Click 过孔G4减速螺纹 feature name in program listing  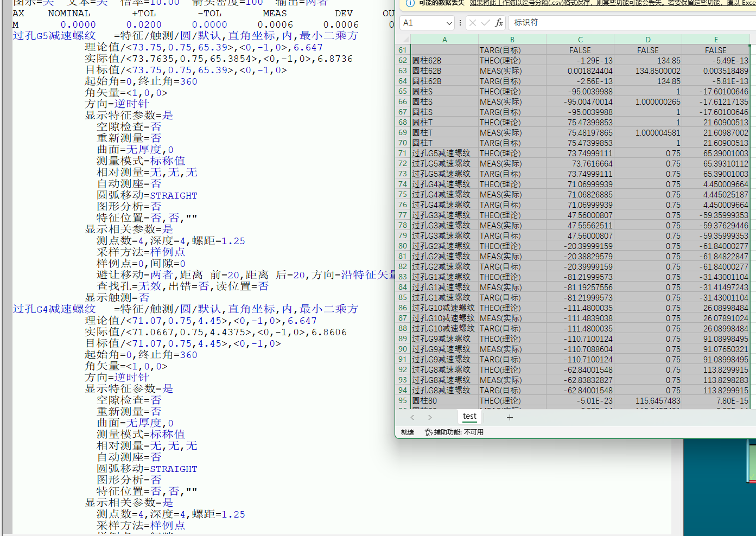click(54, 309)
